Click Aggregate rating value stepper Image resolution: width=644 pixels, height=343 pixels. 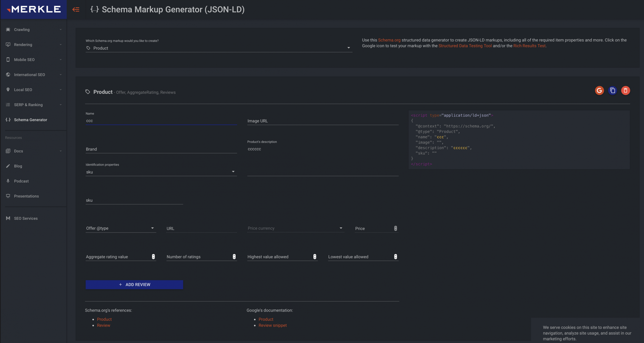pos(153,257)
